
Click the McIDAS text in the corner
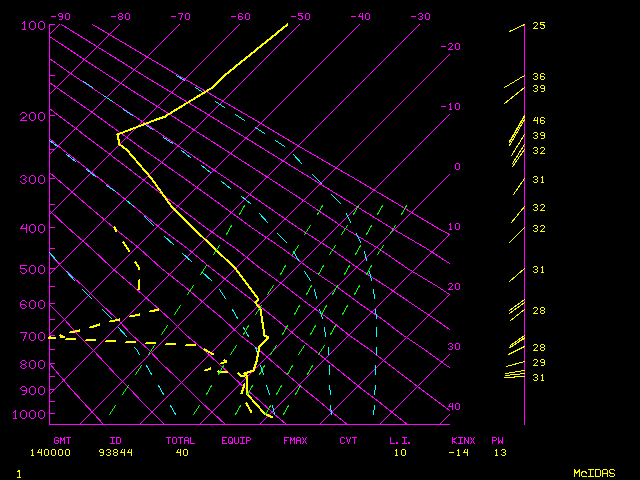(594, 473)
